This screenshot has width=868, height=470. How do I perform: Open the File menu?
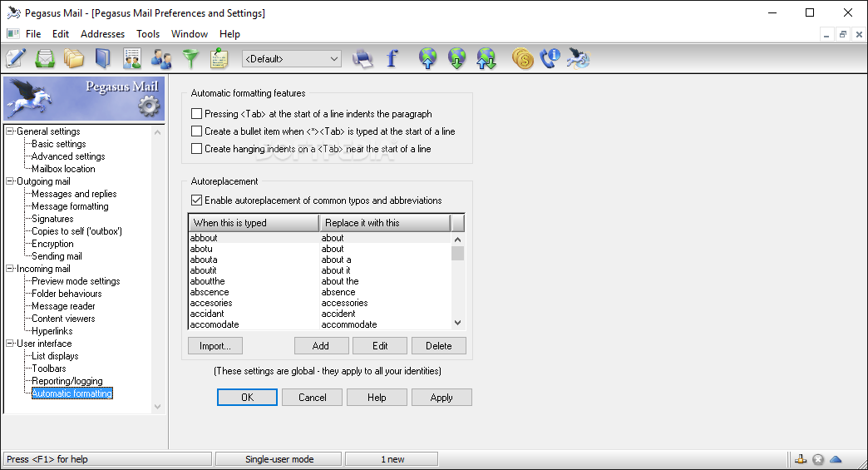point(33,34)
